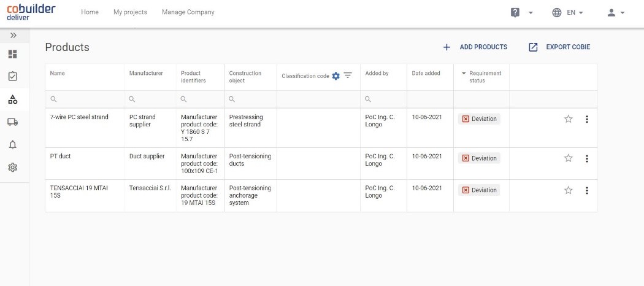Expand the help question mark menu
Viewport: 644px width, 286px height.
coord(521,12)
